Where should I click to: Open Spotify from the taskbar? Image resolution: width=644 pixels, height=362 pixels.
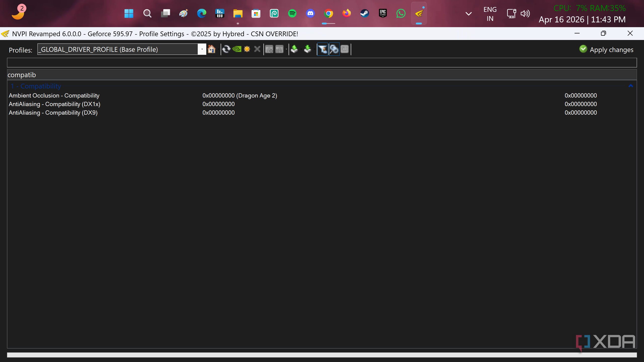(x=292, y=14)
